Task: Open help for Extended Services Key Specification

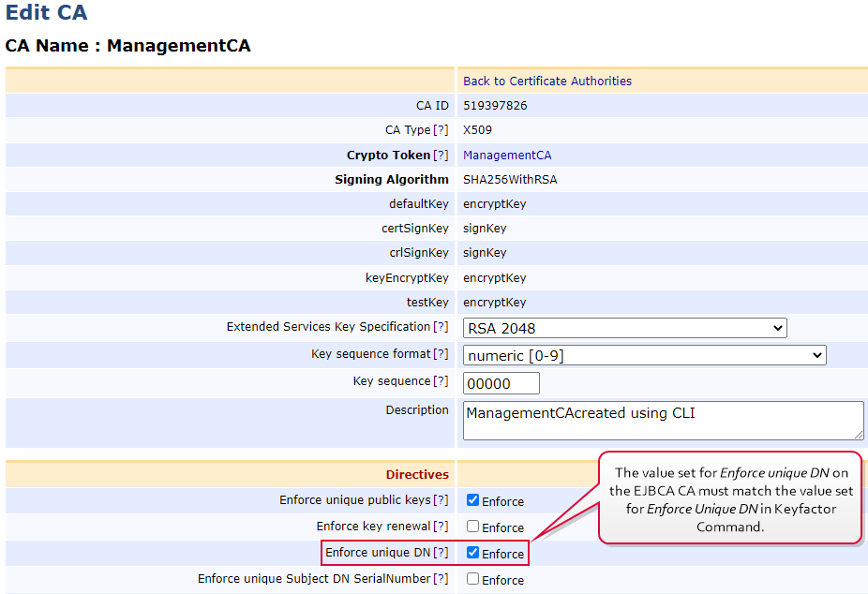Action: tap(441, 327)
